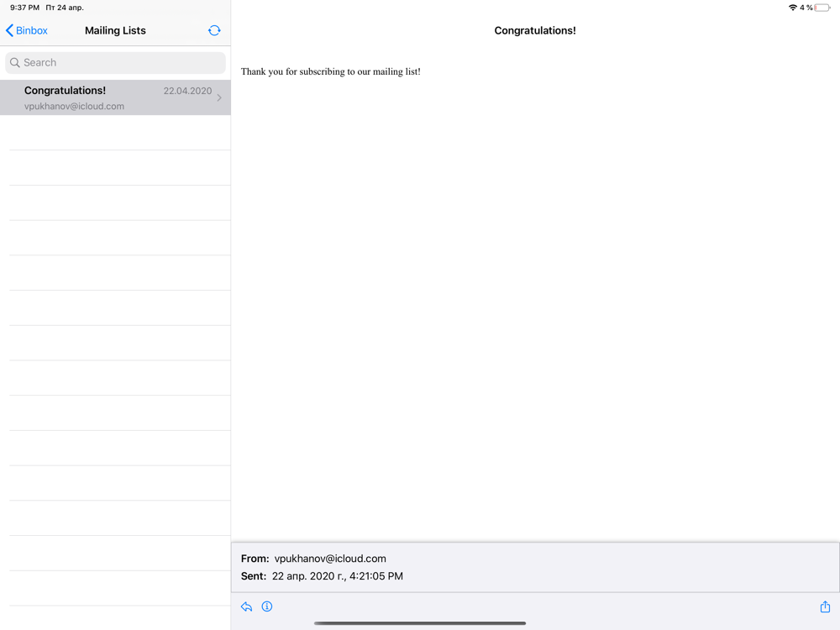
Task: Refresh the Mailing Lists folder
Action: pyautogui.click(x=214, y=30)
